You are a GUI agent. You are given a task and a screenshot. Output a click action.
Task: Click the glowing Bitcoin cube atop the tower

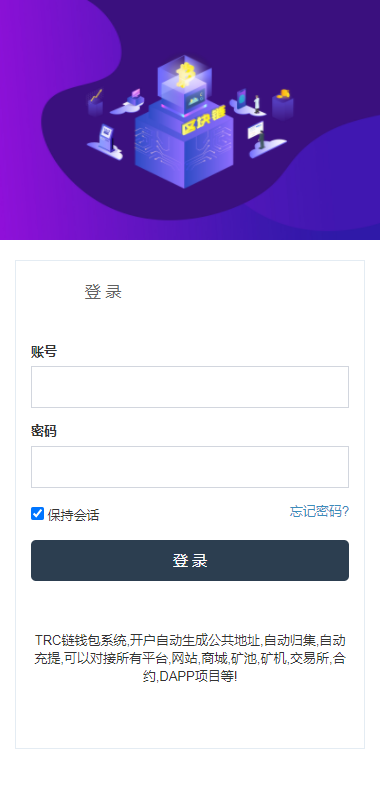(185, 82)
